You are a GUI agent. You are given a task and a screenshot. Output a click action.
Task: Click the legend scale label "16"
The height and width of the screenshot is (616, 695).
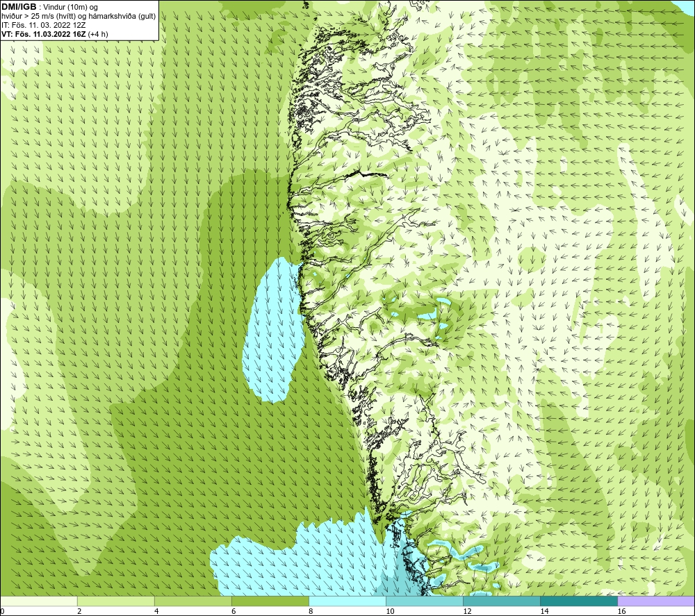pos(621,612)
